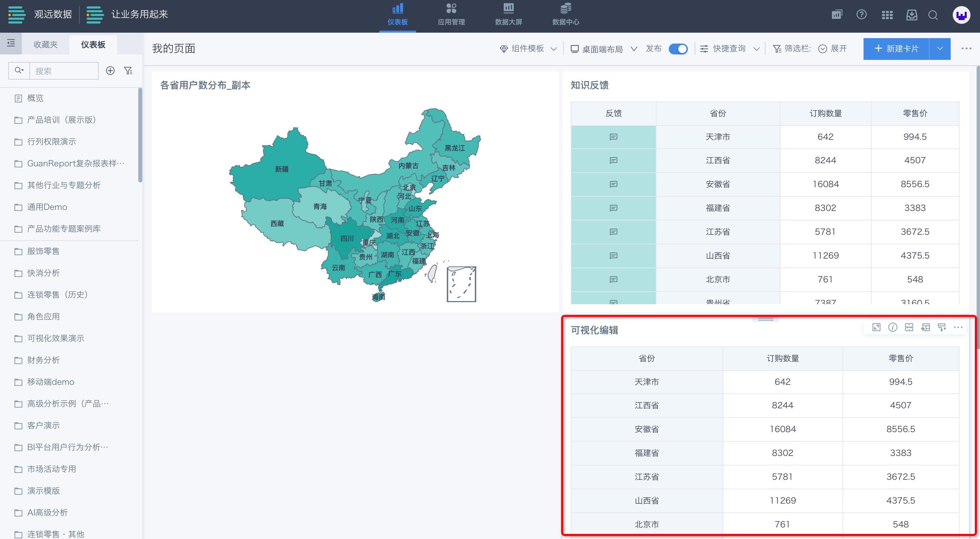
Task: Switch to 数据大屏 in top navigation
Action: [509, 15]
